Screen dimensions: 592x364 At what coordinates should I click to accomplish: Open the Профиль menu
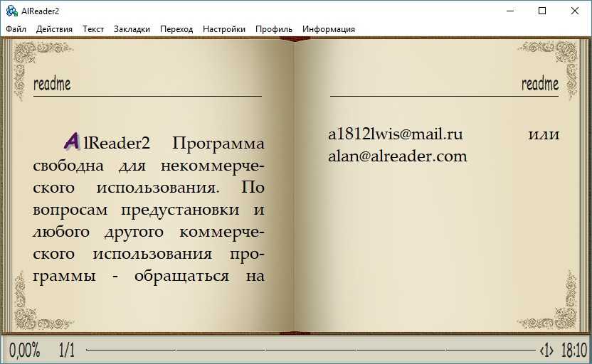pos(274,29)
